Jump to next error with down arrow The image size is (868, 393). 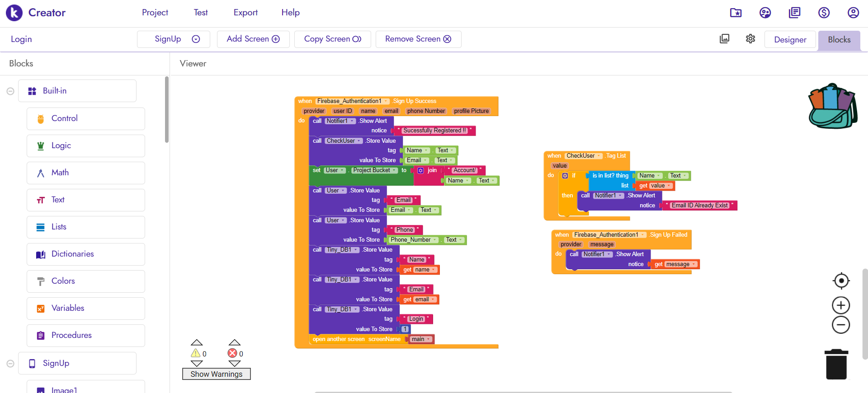pyautogui.click(x=234, y=364)
